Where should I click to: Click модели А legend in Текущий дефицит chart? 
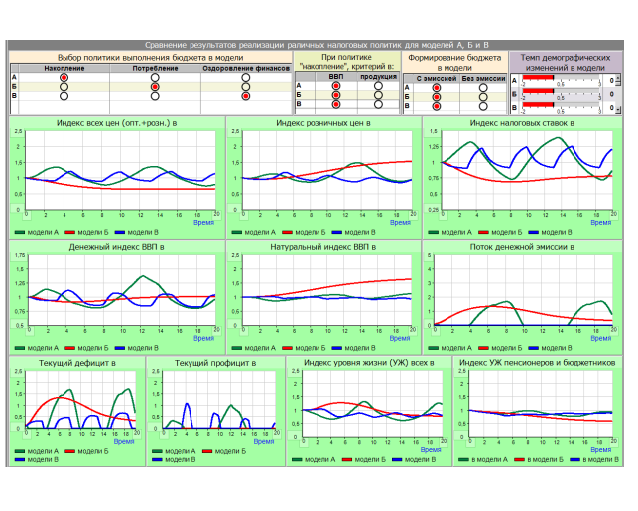click(x=43, y=451)
